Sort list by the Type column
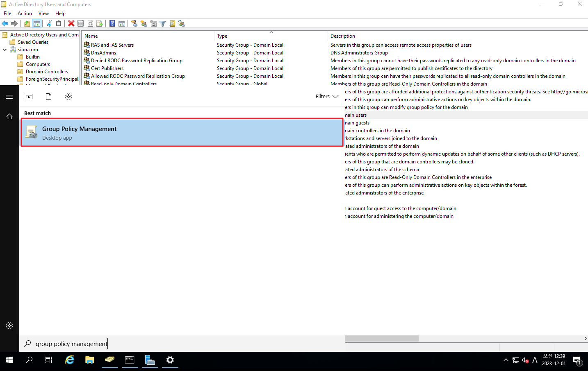This screenshot has height=371, width=588. (271, 36)
